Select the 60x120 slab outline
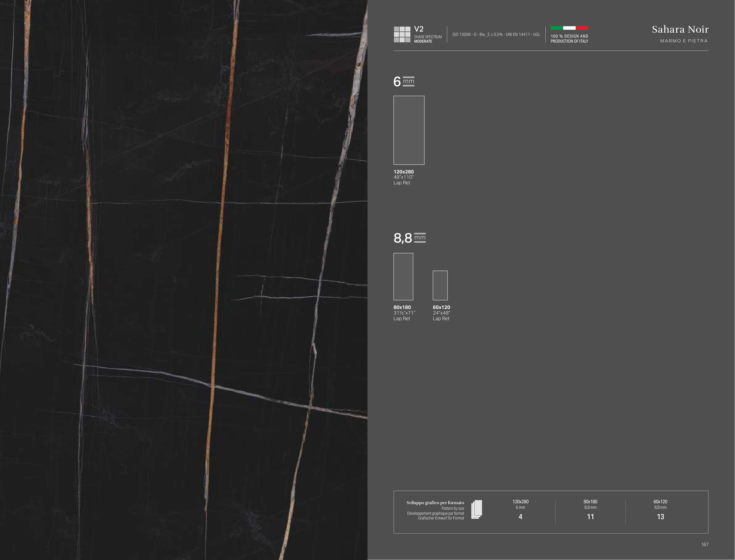Viewport: 735px width, 560px height. [x=440, y=285]
